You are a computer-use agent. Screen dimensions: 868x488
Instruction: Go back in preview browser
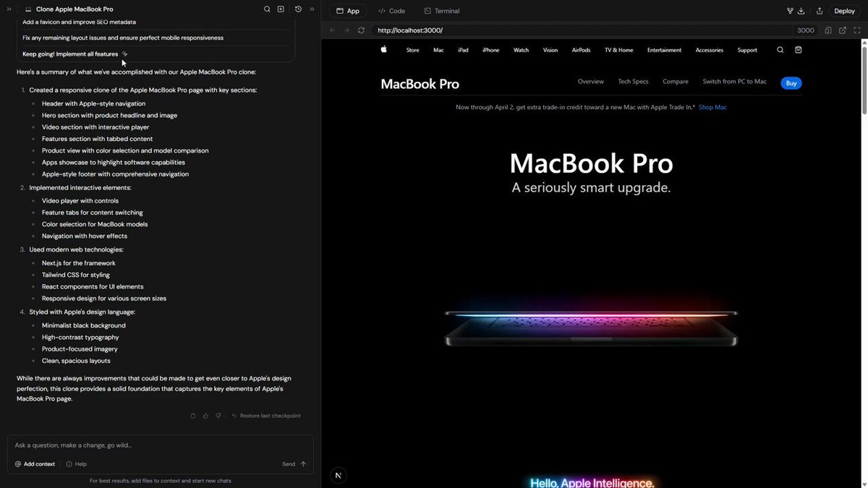[332, 30]
